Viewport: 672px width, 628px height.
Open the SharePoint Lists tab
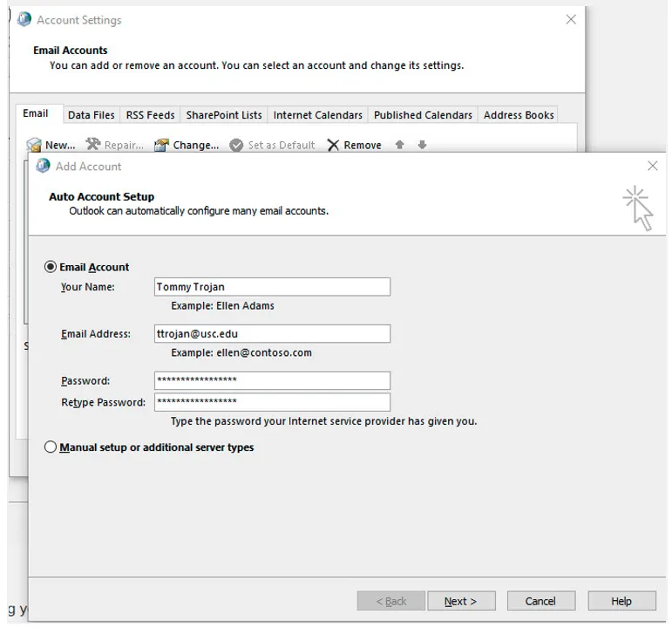click(224, 115)
